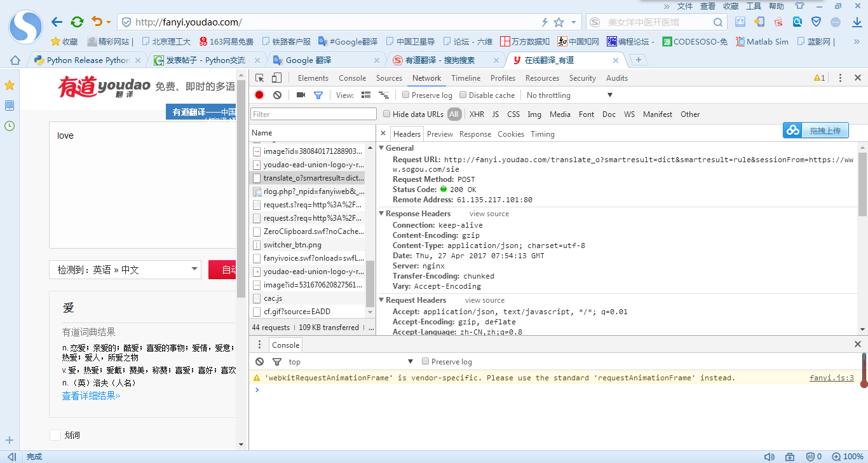Click the yellow warning count indicator
This screenshot has width=868, height=463.
820,78
